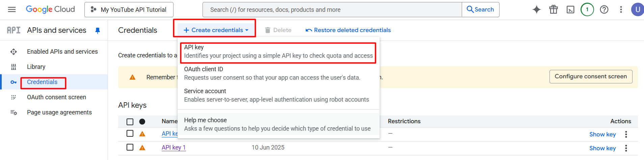This screenshot has width=644, height=160.
Task: Focus the resources search input field
Action: click(x=332, y=9)
